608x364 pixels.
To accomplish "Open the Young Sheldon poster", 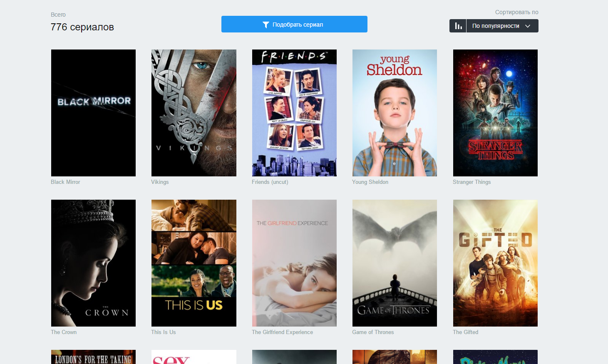I will pyautogui.click(x=395, y=113).
